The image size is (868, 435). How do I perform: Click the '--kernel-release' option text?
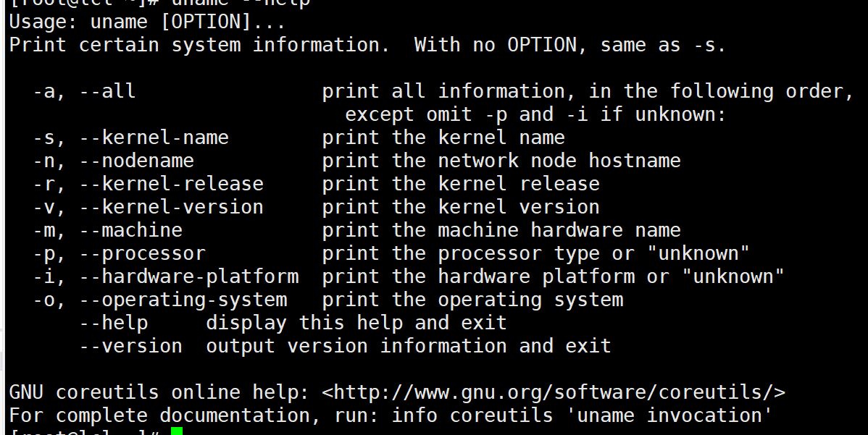click(x=172, y=184)
